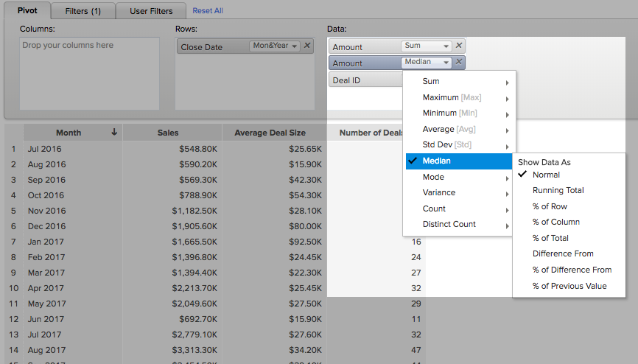Choose % of Column option
The width and height of the screenshot is (638, 364).
555,222
